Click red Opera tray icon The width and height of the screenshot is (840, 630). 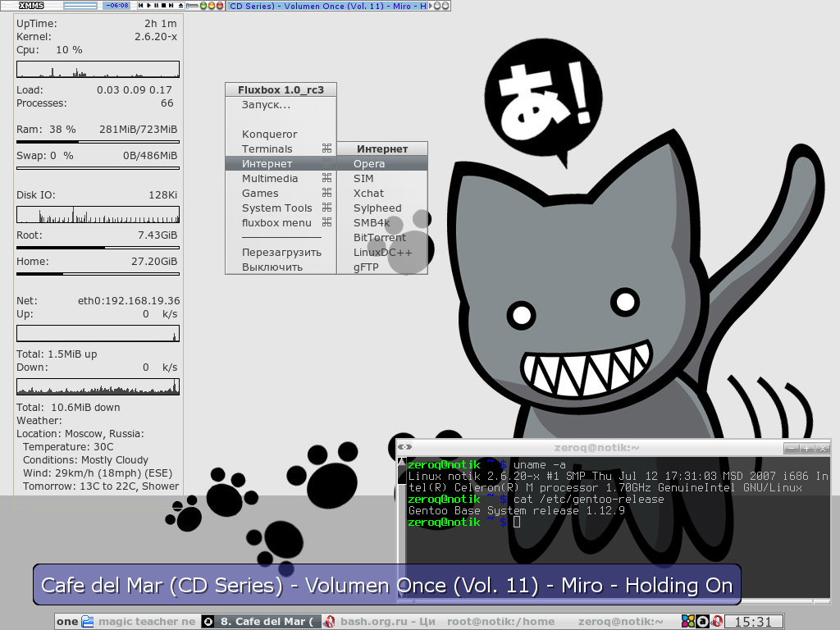(x=717, y=621)
